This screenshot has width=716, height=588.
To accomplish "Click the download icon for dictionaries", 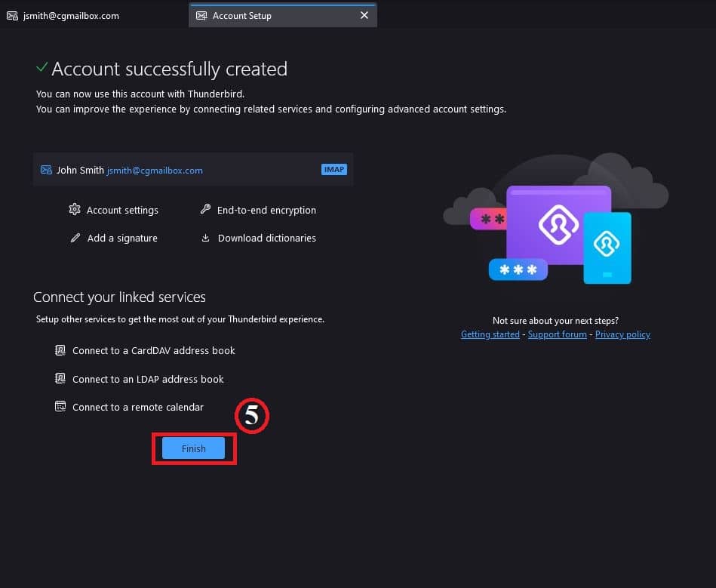I will (205, 238).
